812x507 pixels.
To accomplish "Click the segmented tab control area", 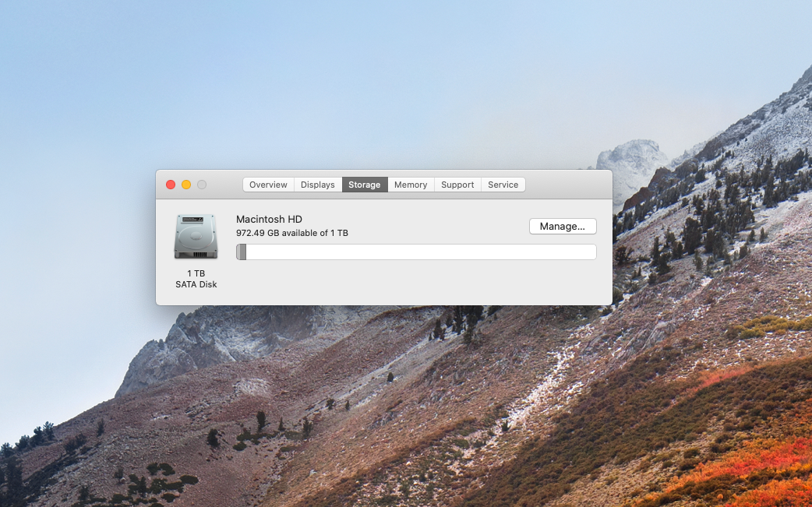I will [x=385, y=185].
